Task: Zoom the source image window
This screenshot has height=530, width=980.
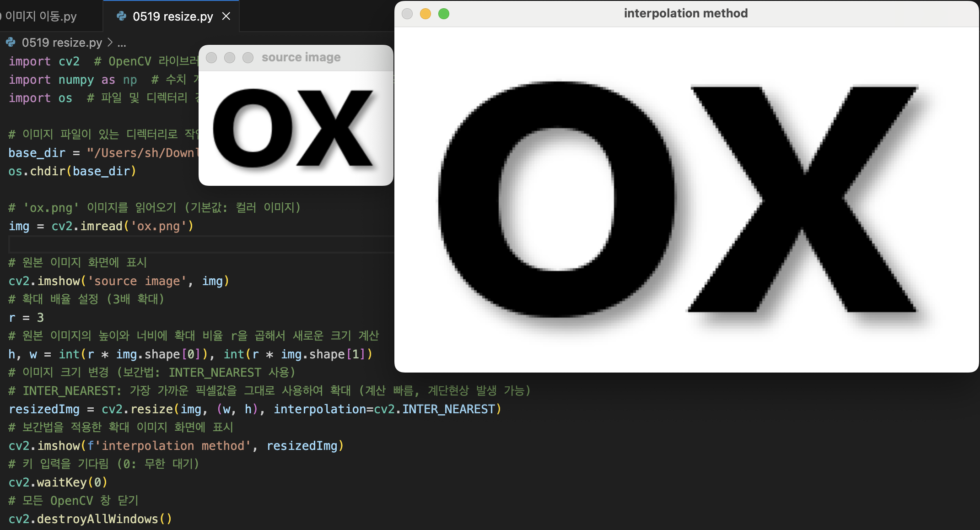Action: (x=248, y=58)
